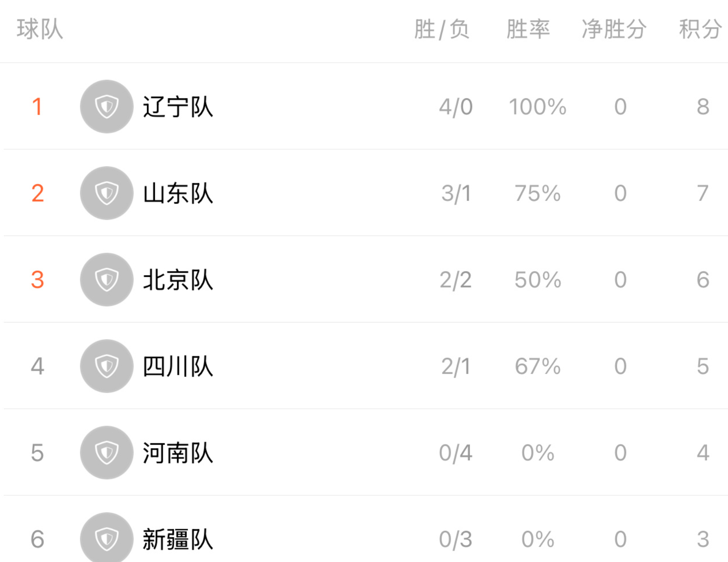Select the 四川队 team name
This screenshot has height=562, width=728.
[x=178, y=366]
